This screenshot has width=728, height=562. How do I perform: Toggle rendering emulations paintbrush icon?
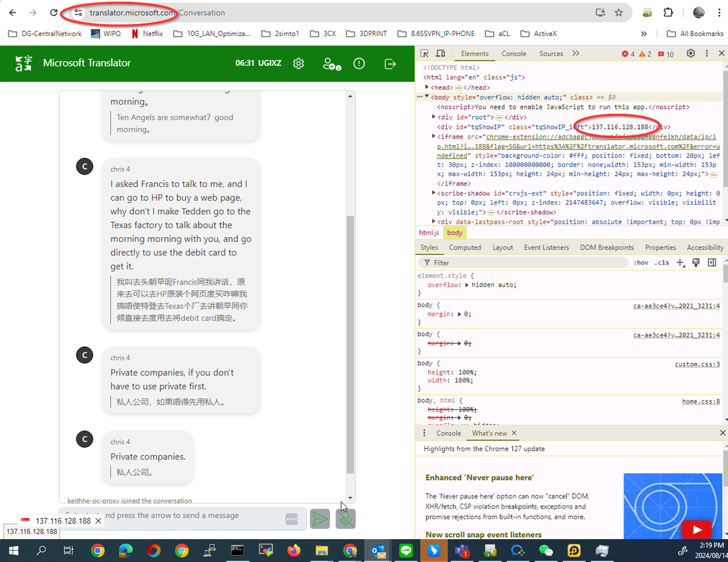tap(696, 263)
